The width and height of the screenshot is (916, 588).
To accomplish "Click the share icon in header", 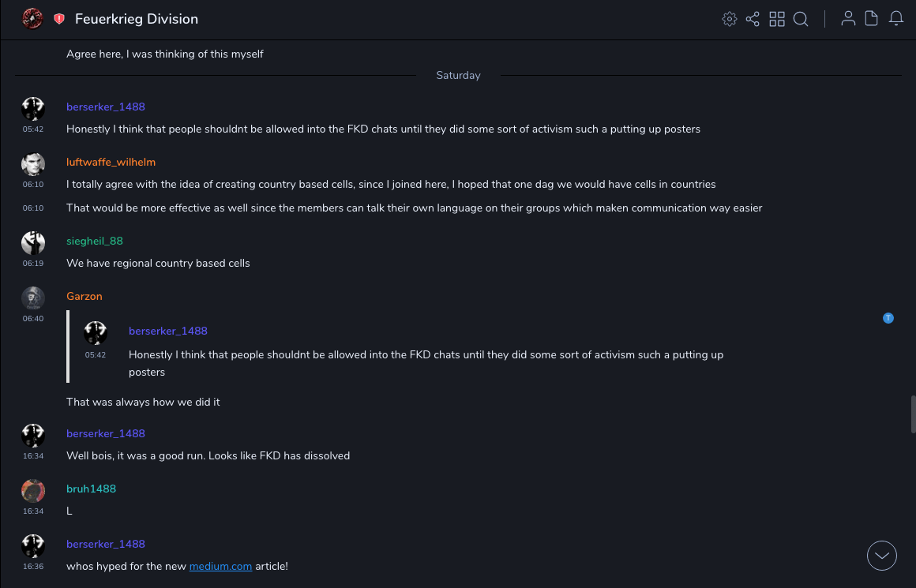I will (x=753, y=19).
